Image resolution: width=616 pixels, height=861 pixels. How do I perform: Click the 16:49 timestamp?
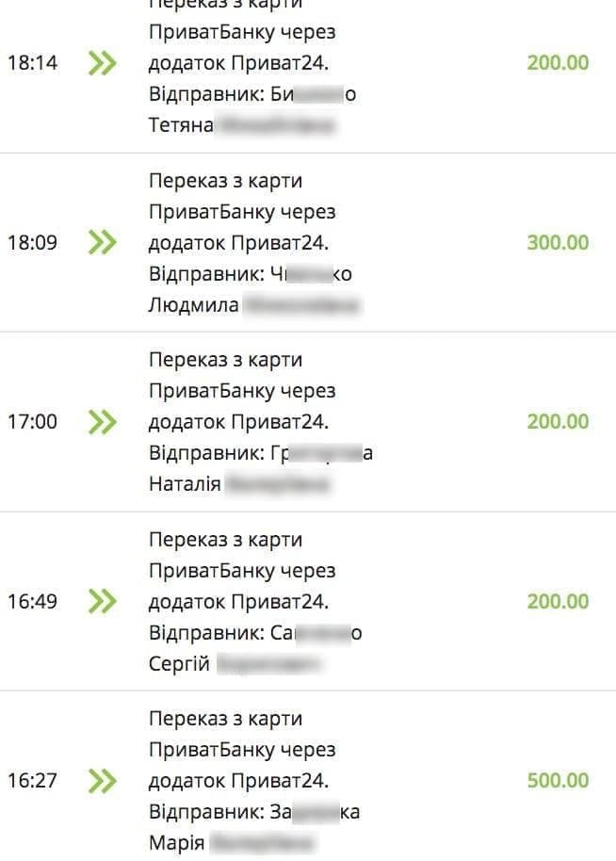pyautogui.click(x=32, y=601)
